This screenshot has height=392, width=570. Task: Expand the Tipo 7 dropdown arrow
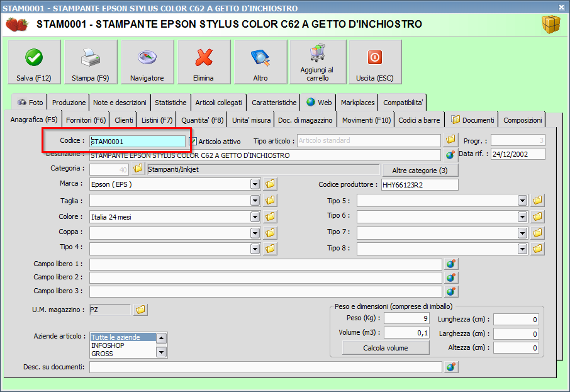522,233
